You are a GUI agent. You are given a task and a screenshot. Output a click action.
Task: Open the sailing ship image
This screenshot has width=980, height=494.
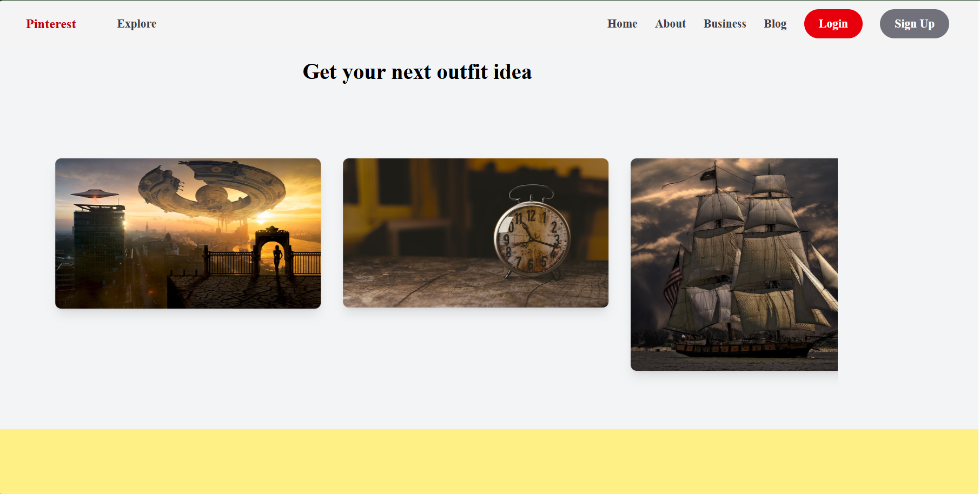tap(734, 264)
